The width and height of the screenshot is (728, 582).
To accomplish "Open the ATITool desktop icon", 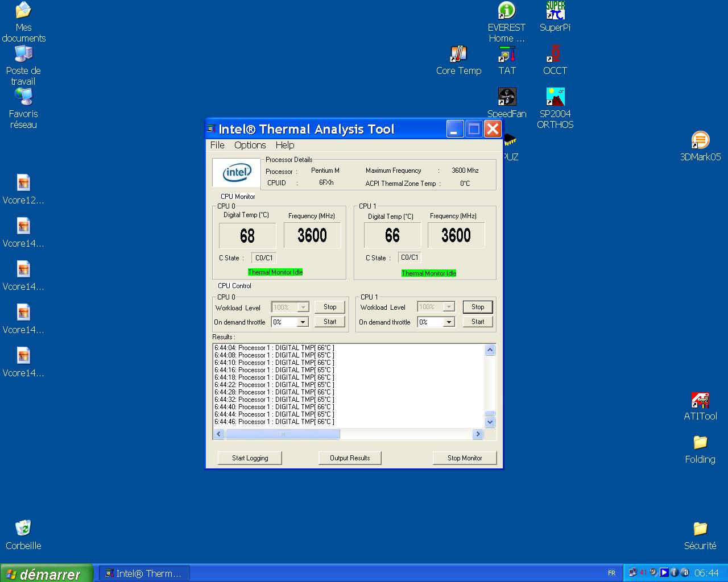I will tap(700, 400).
